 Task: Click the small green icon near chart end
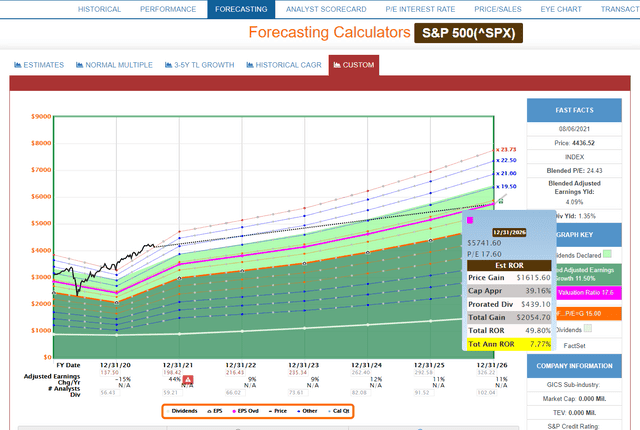pyautogui.click(x=501, y=201)
